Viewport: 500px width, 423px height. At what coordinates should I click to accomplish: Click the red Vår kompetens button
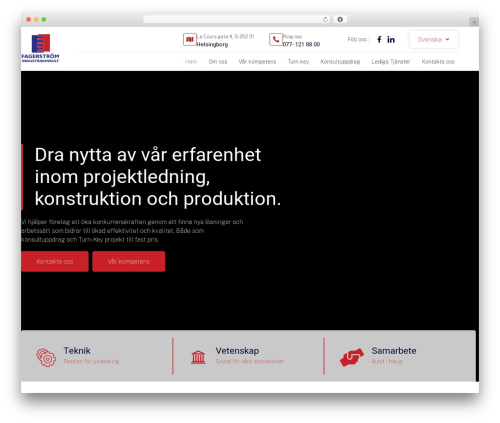(x=129, y=262)
